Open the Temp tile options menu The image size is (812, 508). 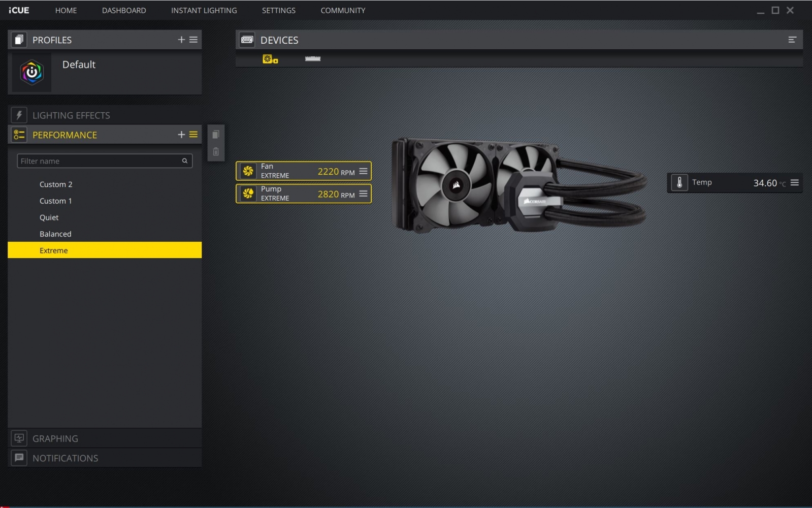795,183
